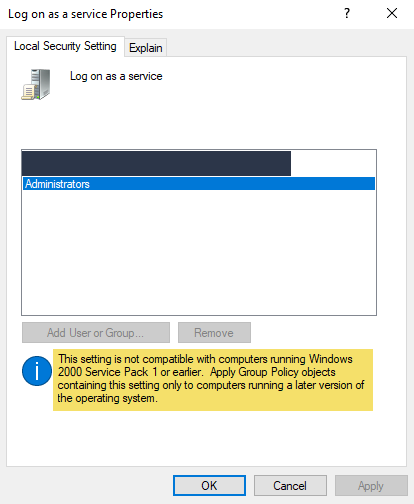Click the greyed-out Apply button
This screenshot has height=504, width=414.
(x=371, y=485)
